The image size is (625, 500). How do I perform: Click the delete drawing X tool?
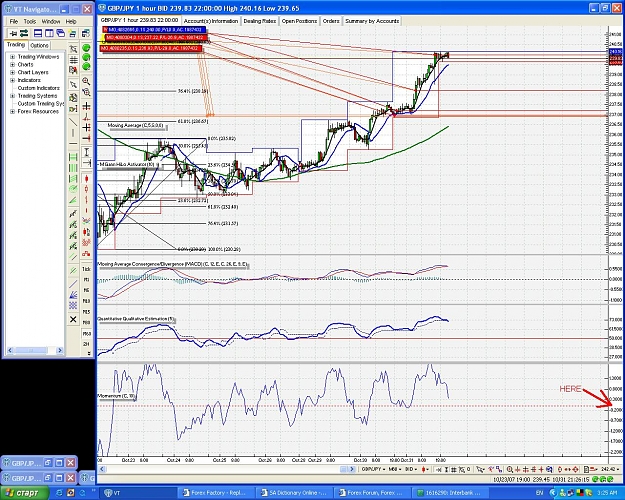(x=73, y=319)
